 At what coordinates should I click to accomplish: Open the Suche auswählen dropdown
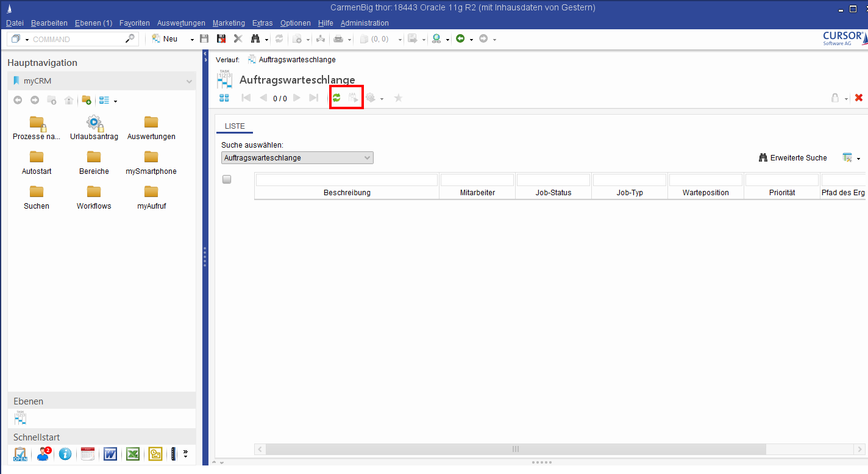pyautogui.click(x=297, y=158)
